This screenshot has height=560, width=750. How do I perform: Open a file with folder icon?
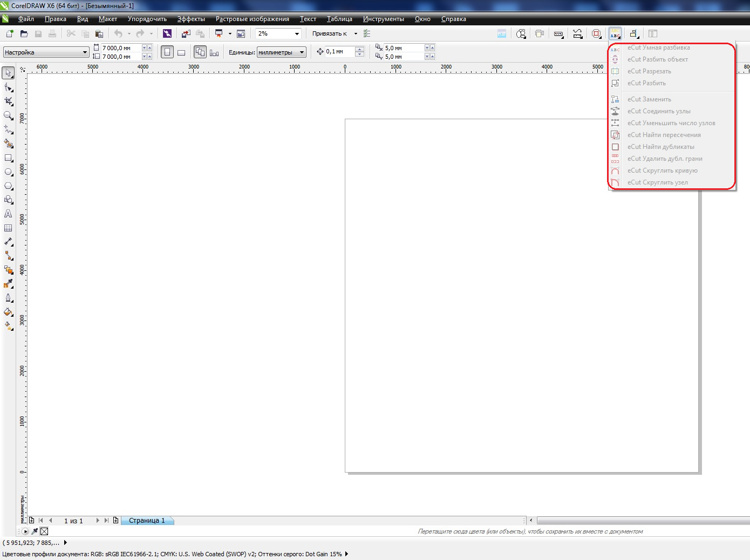pyautogui.click(x=24, y=33)
